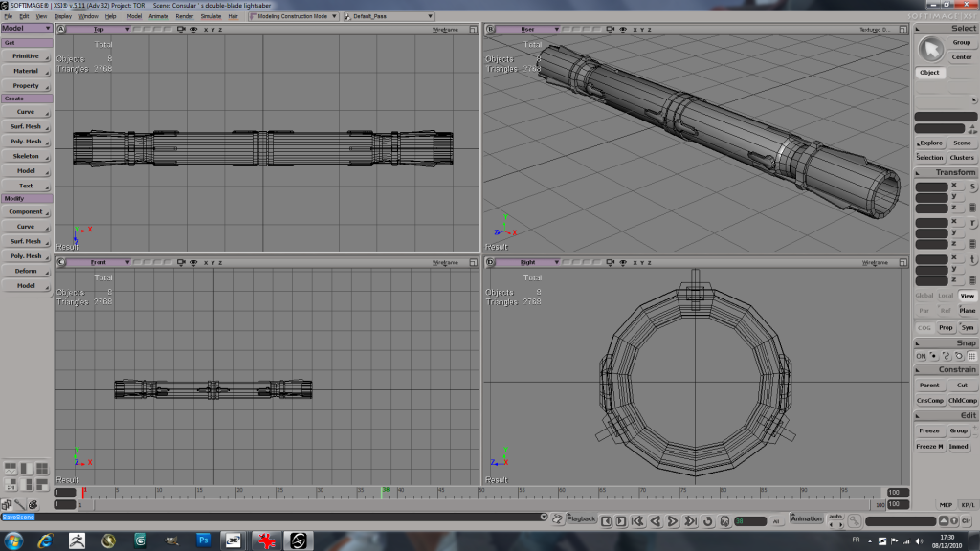980x551 pixels.
Task: Maximize the Front viewport with resize icon
Action: 474,262
